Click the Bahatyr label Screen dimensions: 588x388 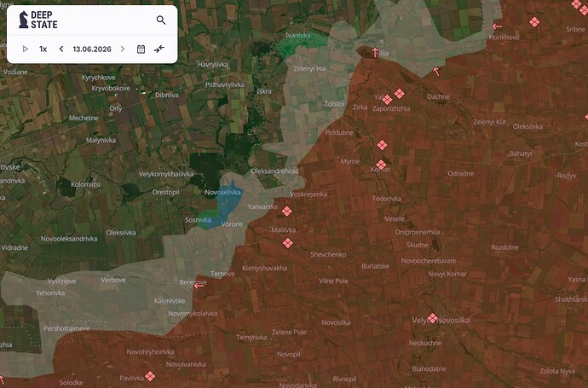click(521, 153)
